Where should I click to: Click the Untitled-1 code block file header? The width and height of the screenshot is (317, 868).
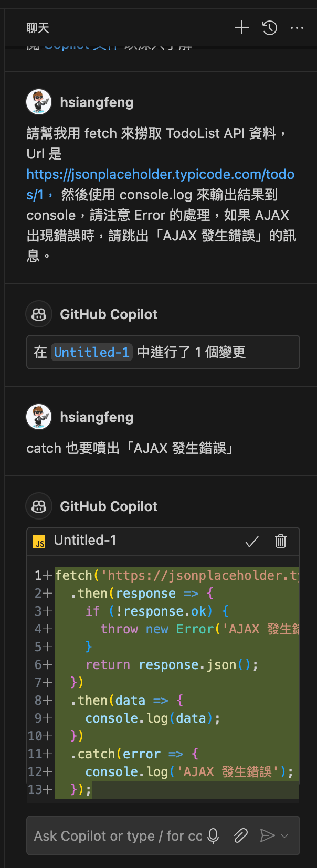coord(85,541)
